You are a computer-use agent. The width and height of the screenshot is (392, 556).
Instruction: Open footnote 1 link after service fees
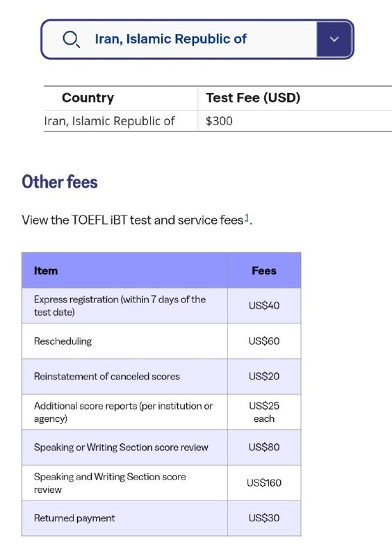[247, 218]
